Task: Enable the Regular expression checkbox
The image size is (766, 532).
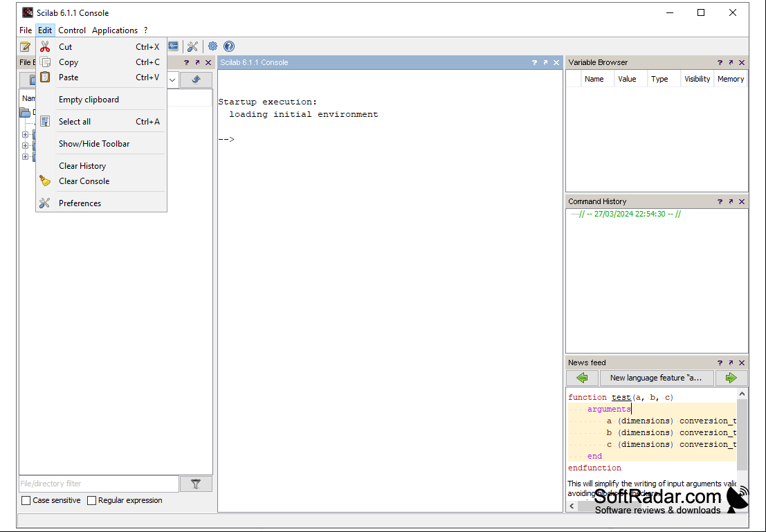Action: [x=91, y=500]
